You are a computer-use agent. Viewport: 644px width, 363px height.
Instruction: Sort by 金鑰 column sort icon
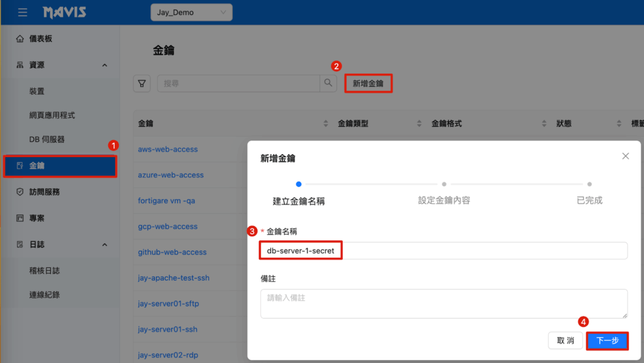[x=326, y=124]
